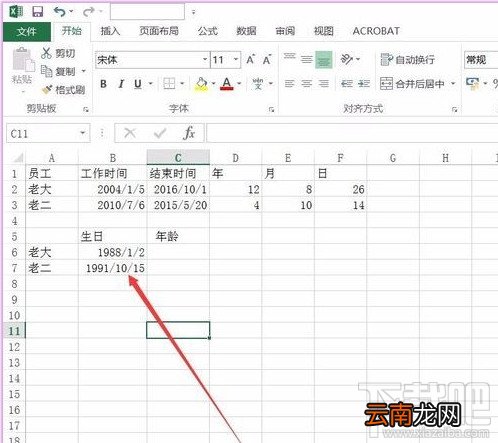Click the Copy icon
Viewport: 498px width, 443px height.
[x=46, y=71]
